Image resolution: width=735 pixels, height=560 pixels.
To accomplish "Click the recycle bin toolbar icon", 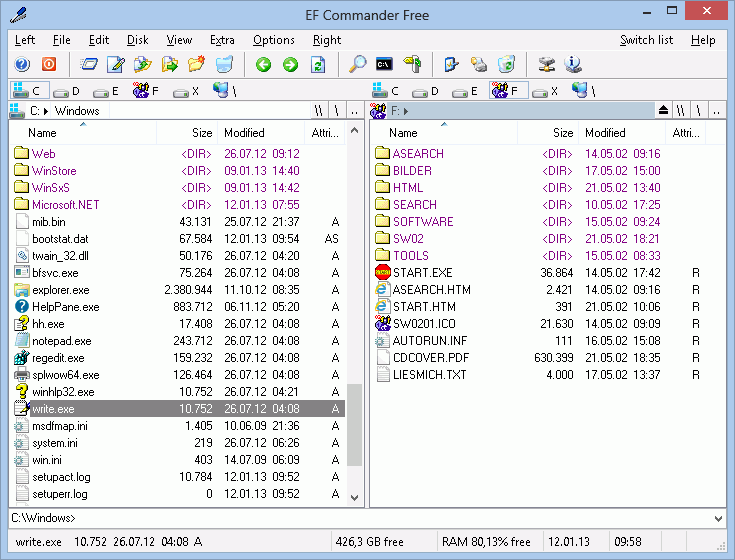I will 506,64.
